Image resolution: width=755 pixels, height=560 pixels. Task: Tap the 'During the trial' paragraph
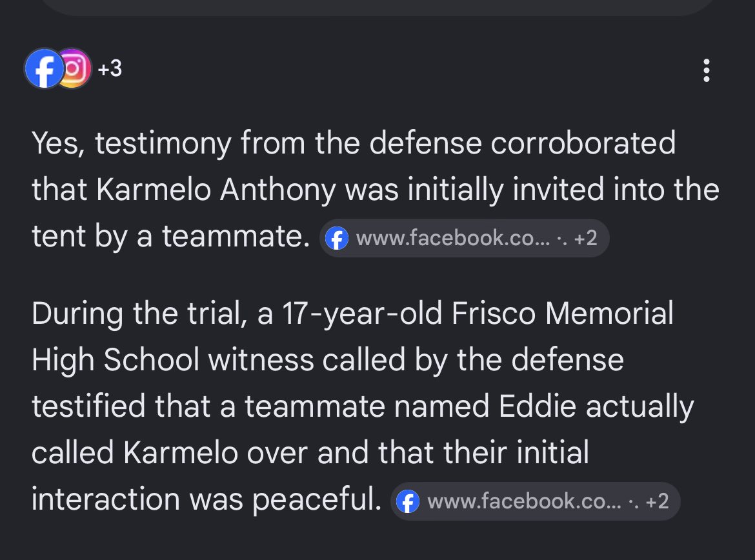pos(363,406)
